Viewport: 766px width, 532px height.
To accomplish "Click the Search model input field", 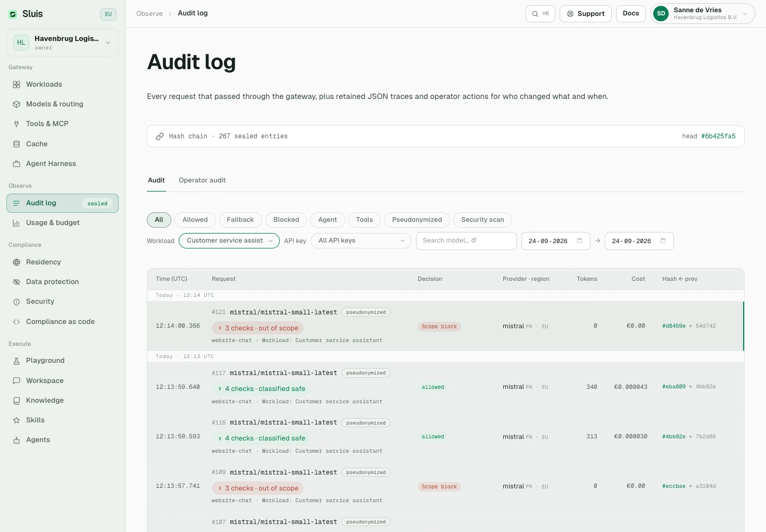I will [467, 241].
